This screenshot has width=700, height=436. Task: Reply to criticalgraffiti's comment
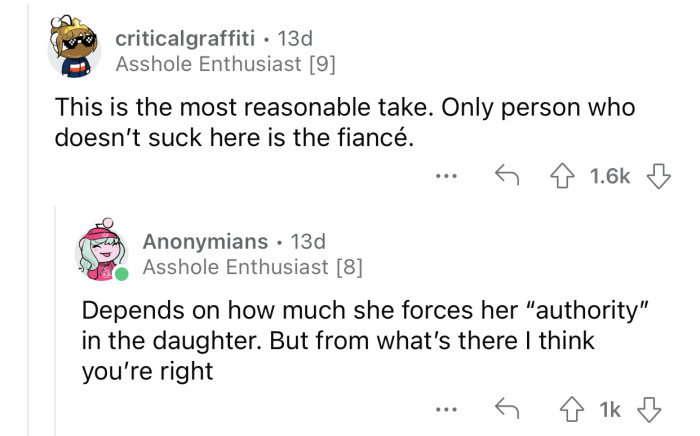pos(507,177)
